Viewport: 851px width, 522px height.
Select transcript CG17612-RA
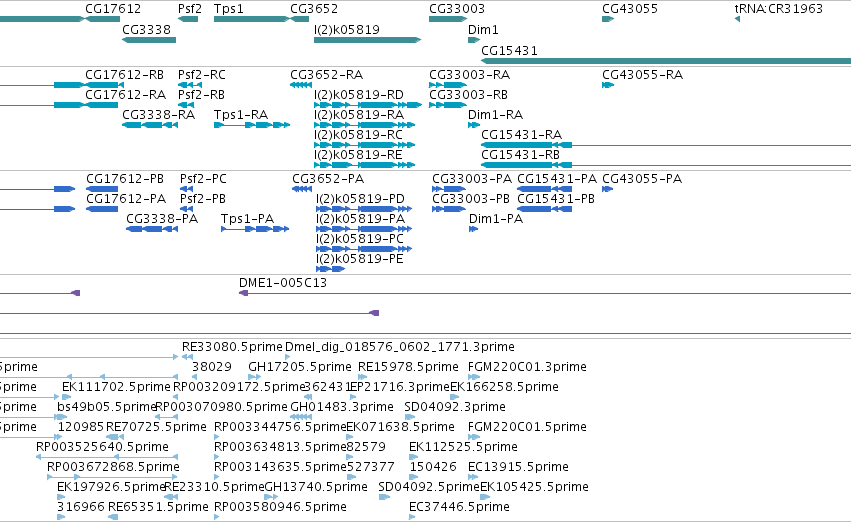[x=125, y=94]
